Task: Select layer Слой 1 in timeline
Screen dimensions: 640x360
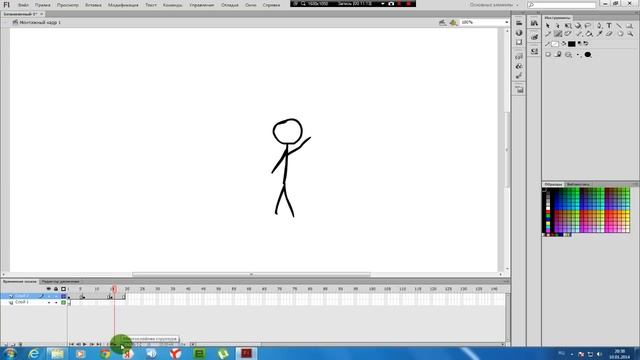Action: (x=22, y=302)
